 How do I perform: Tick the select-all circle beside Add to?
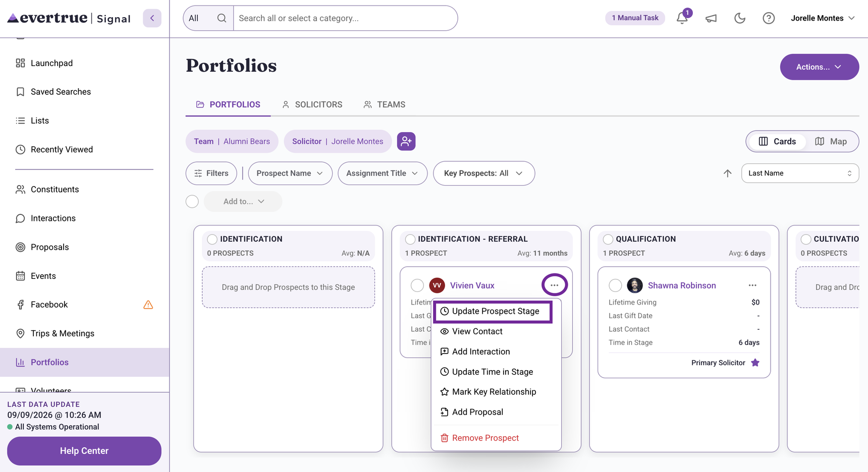(192, 202)
